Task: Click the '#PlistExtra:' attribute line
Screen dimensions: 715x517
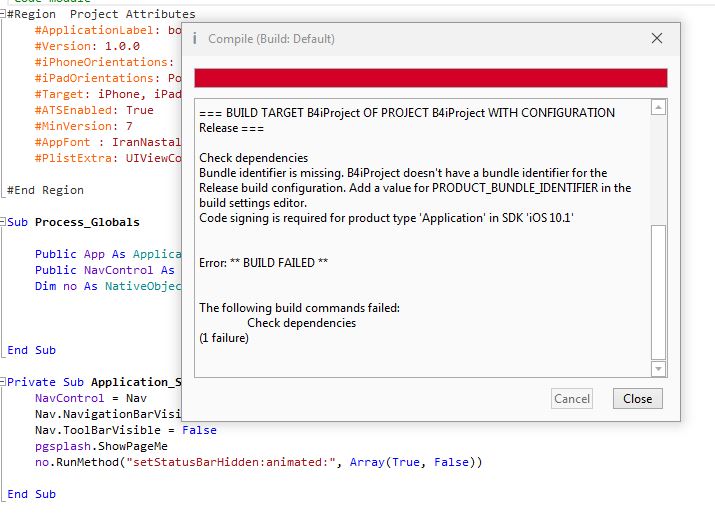Action: [x=108, y=158]
